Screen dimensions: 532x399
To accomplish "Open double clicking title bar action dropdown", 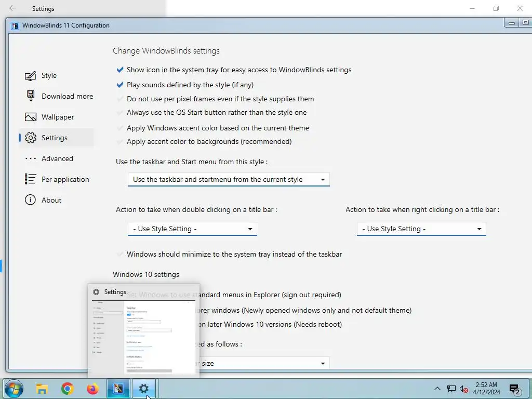I will (192, 229).
